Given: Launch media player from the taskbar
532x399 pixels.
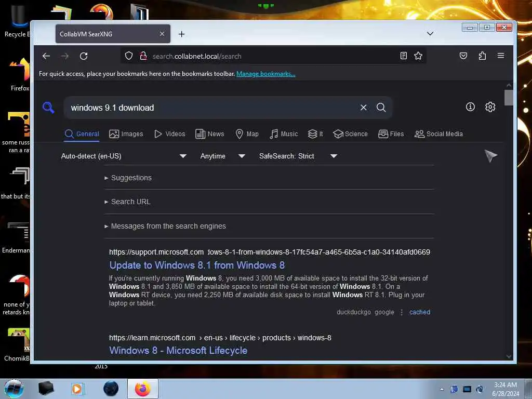Looking at the screenshot, I should [x=77, y=389].
